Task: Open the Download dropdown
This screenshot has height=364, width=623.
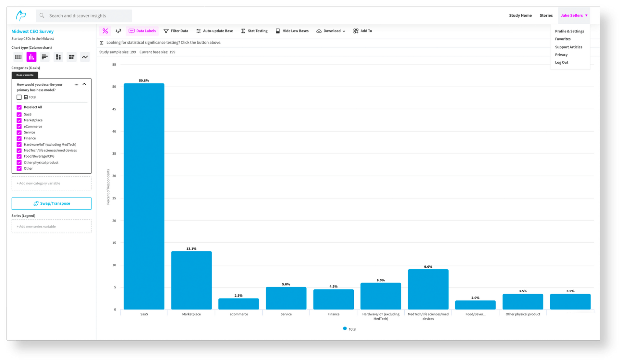Action: tap(331, 31)
